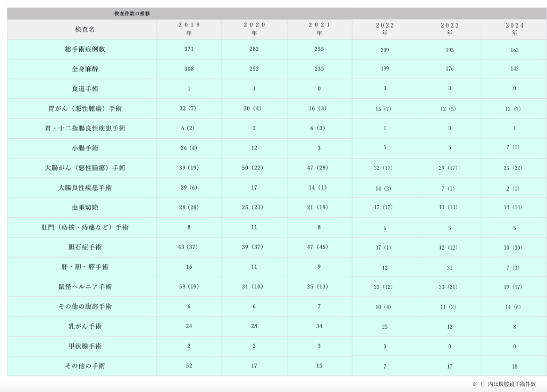Click 34 in the 乳がん手術 row
Screen dimensions: 547x392
click(319, 327)
